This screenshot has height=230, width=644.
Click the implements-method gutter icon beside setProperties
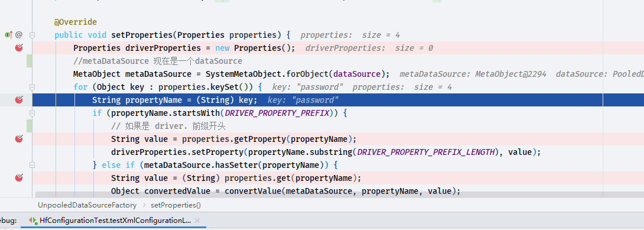[9, 35]
